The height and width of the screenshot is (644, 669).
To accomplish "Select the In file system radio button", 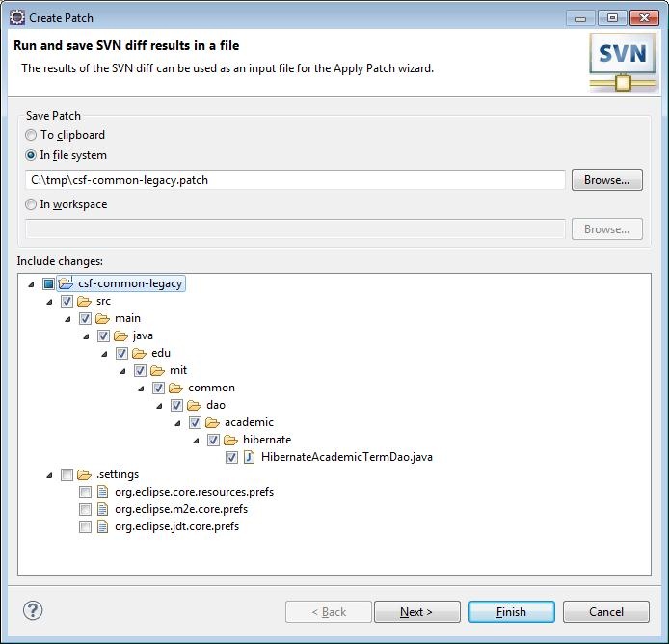I will pyautogui.click(x=31, y=155).
